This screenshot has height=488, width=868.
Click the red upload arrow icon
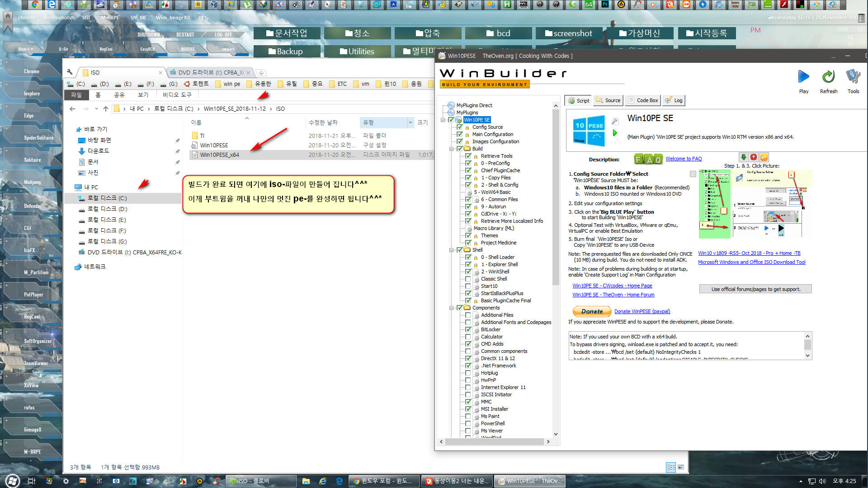(x=754, y=157)
